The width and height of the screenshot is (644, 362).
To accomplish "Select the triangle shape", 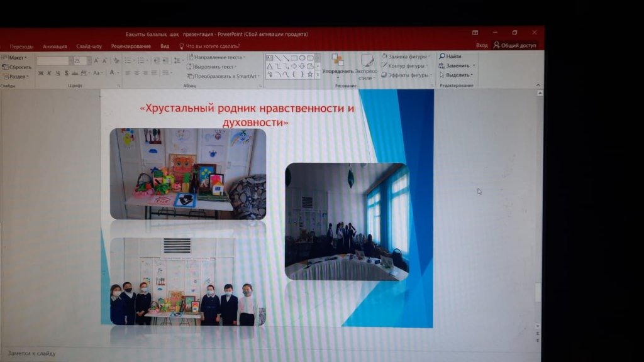I will coord(269,66).
